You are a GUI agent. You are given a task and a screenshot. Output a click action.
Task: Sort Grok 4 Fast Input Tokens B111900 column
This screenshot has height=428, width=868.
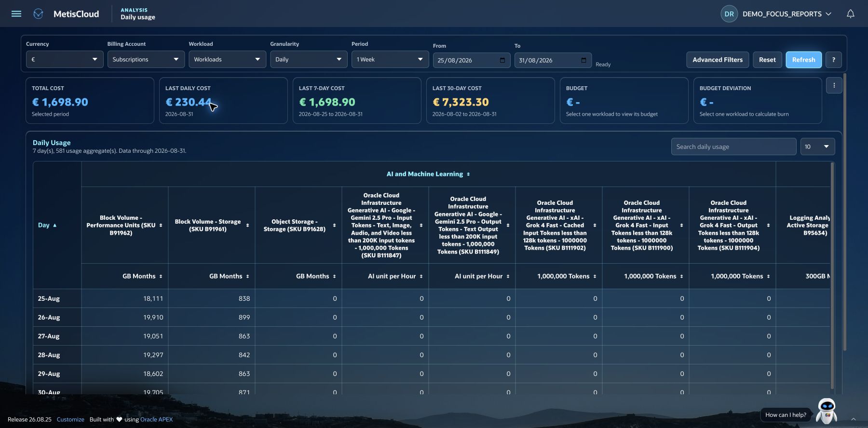[x=681, y=225]
